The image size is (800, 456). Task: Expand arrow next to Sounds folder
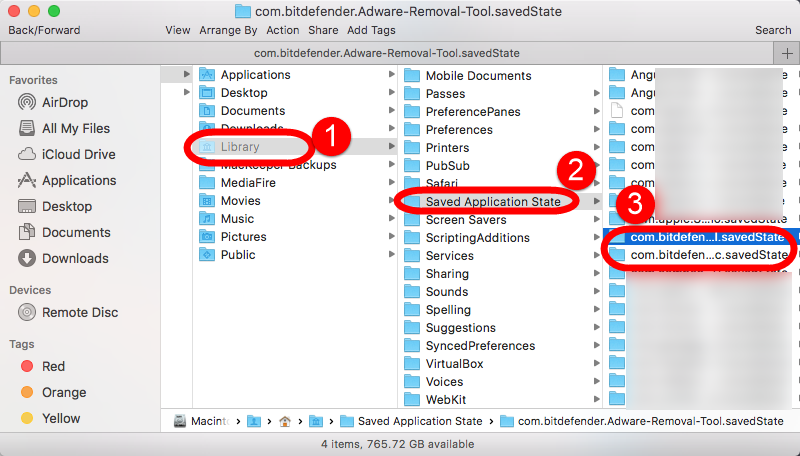coord(596,291)
